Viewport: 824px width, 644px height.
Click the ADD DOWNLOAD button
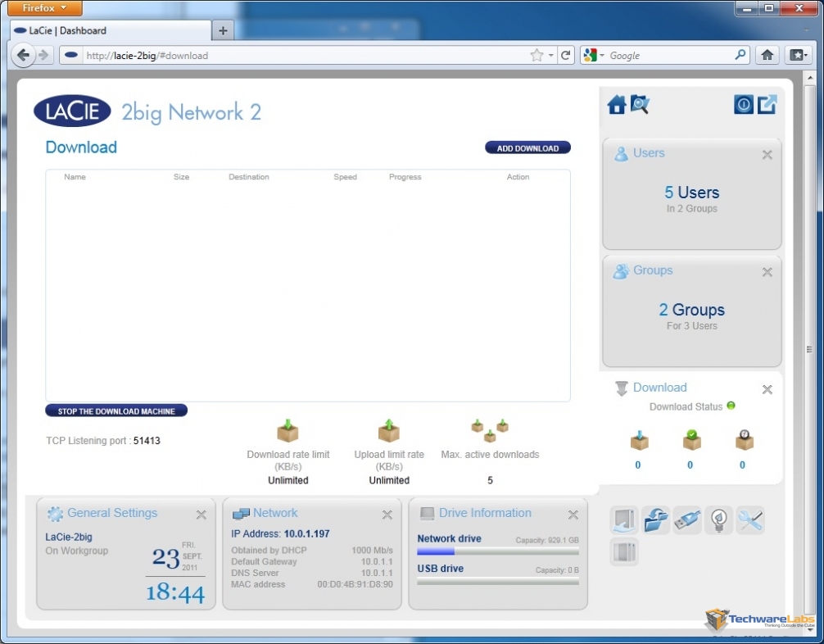[527, 148]
